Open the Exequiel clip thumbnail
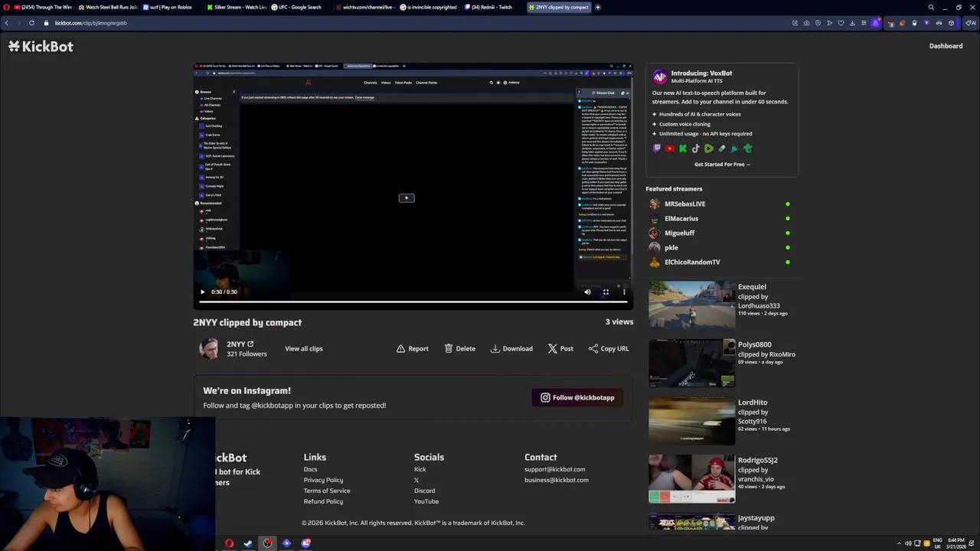 click(x=691, y=305)
